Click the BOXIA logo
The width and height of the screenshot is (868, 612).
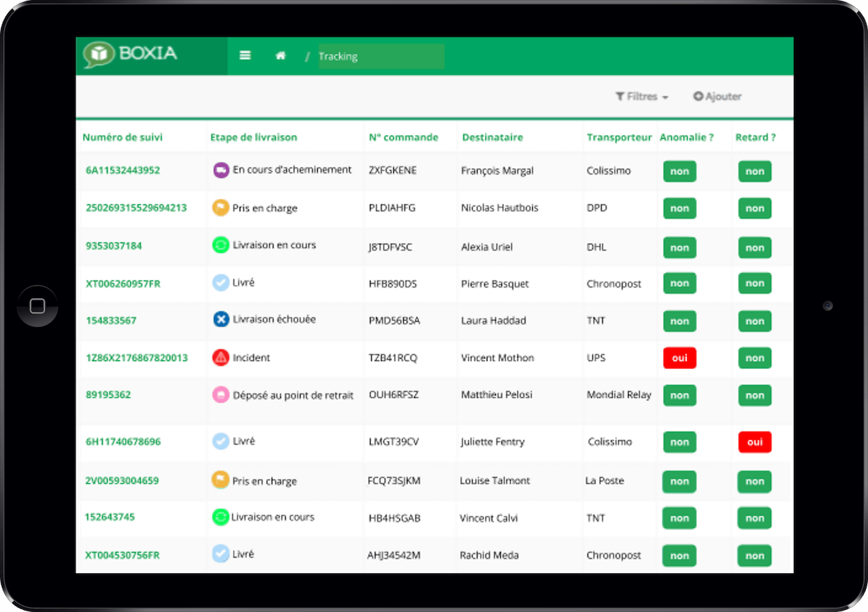(131, 54)
